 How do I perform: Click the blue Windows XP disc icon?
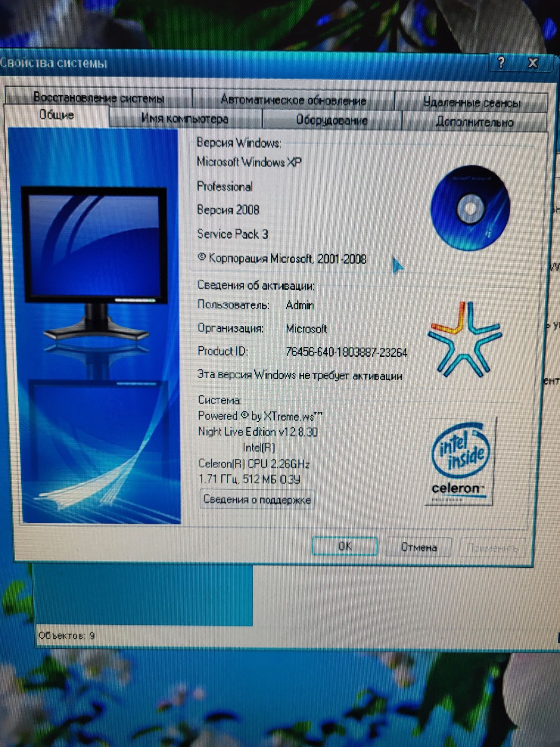(470, 208)
